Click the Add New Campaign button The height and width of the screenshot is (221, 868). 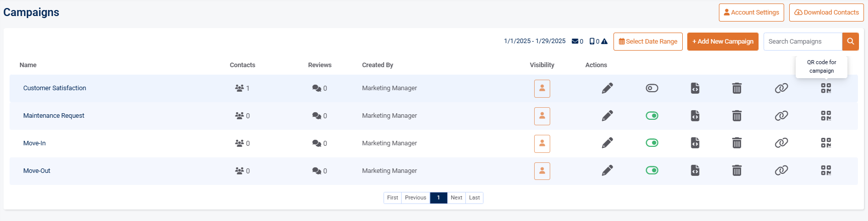[x=722, y=42]
